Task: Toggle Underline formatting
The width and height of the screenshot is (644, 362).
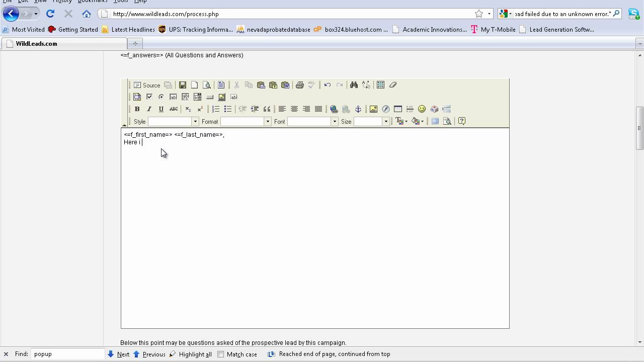Action: coord(161,109)
